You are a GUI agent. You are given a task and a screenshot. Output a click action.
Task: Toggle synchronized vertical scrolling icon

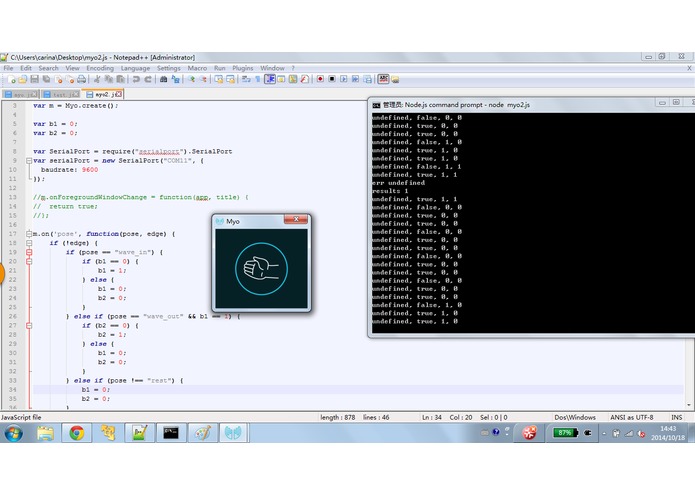click(219, 79)
